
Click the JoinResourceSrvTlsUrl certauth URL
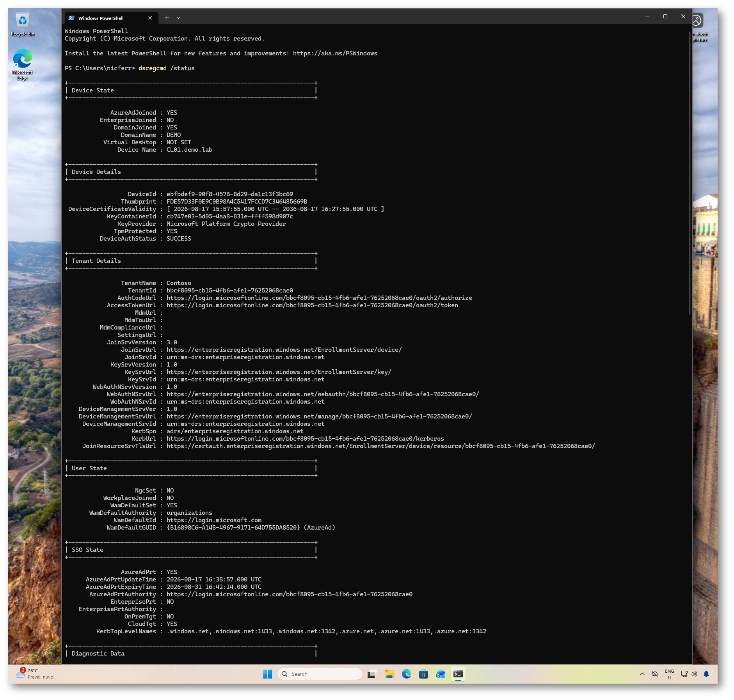(381, 446)
